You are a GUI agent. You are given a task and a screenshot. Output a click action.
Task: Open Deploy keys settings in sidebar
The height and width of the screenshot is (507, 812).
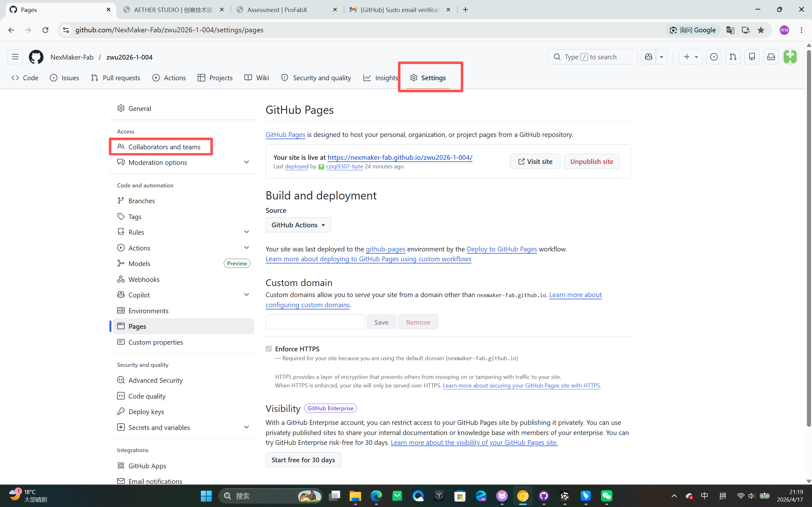point(183,412)
